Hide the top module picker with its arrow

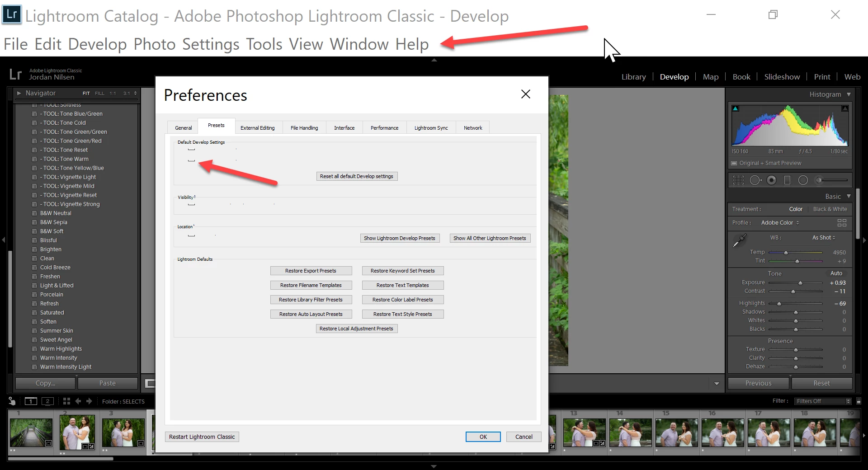[434, 60]
